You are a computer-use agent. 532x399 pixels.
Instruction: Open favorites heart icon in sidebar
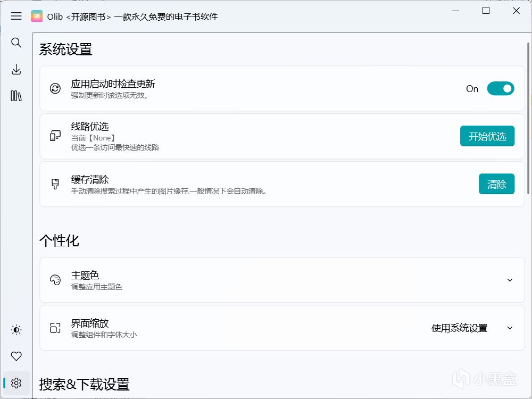click(16, 356)
